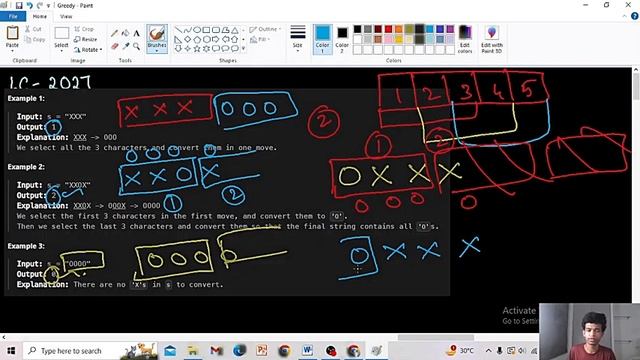Choose the Triangle shape
640x360 pixels.
coord(235,30)
